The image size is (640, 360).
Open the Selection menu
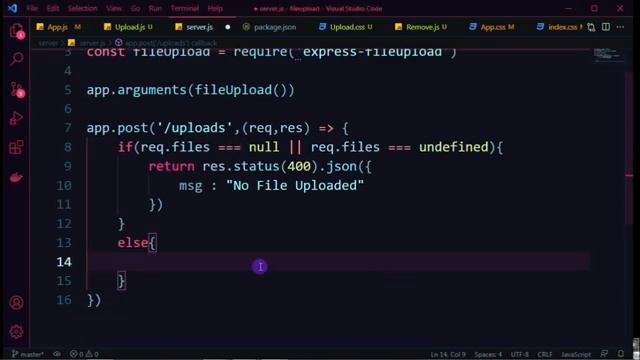pos(82,9)
